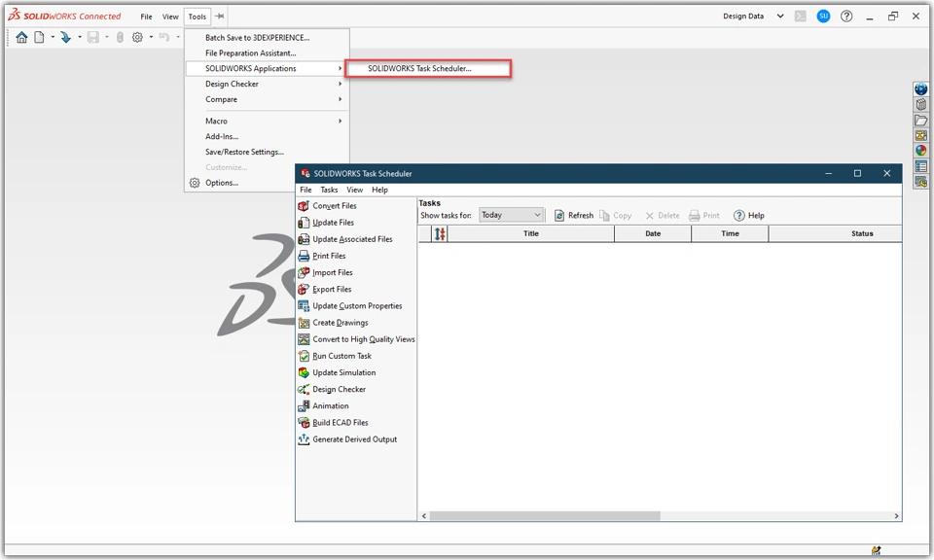Click Export Files link
This screenshot has width=934, height=560.
332,289
